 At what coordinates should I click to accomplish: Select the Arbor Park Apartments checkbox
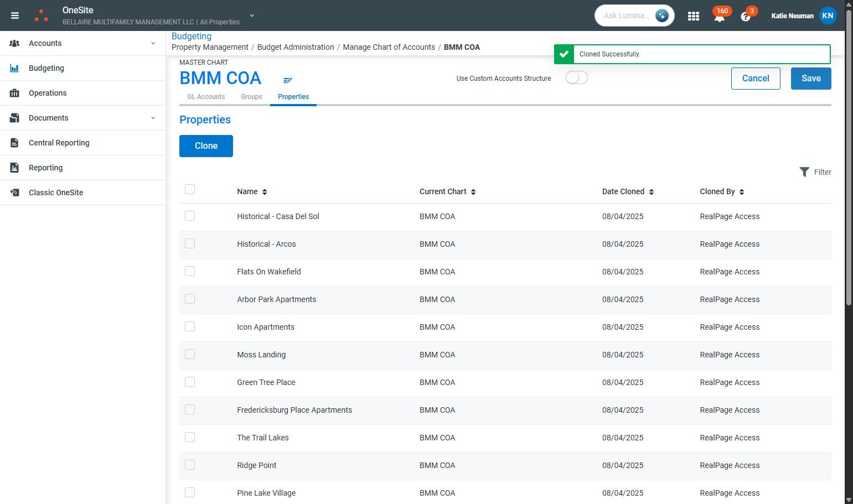tap(190, 299)
